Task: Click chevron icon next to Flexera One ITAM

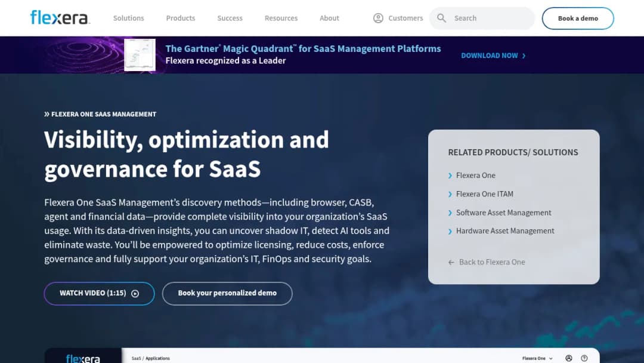Action: coord(450,194)
